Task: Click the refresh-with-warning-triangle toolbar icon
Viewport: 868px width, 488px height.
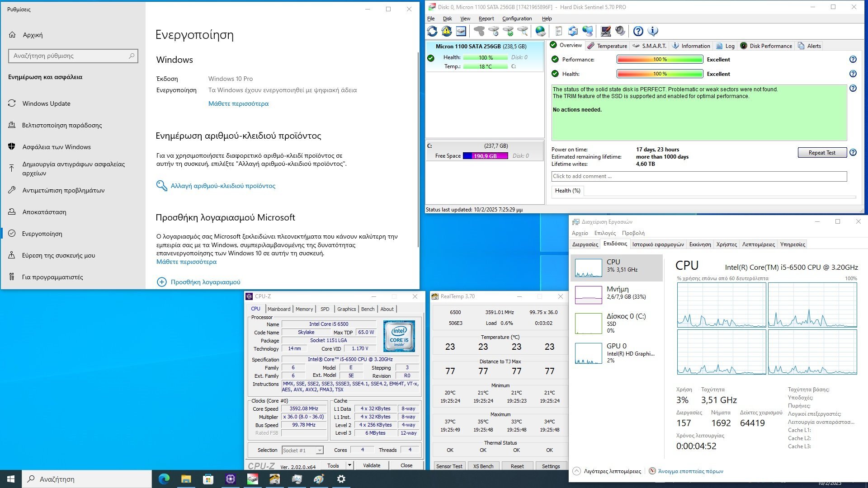Action: (447, 31)
